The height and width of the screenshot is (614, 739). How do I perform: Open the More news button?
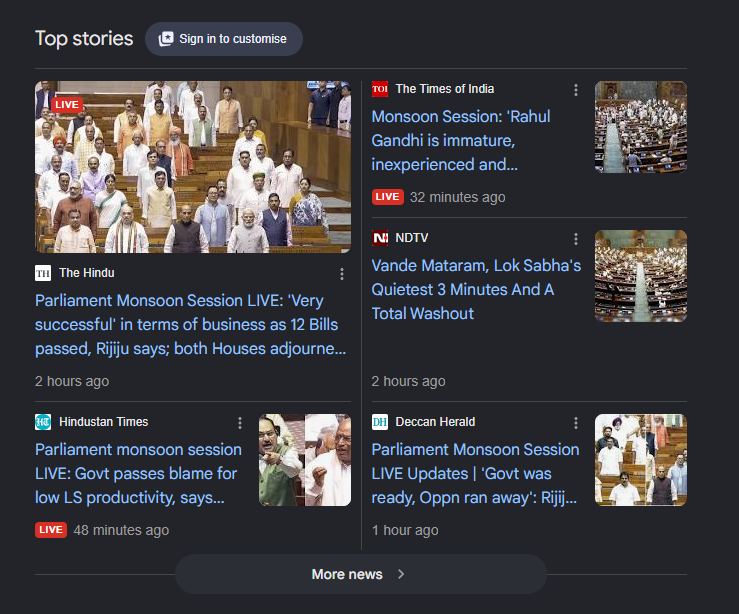click(361, 574)
